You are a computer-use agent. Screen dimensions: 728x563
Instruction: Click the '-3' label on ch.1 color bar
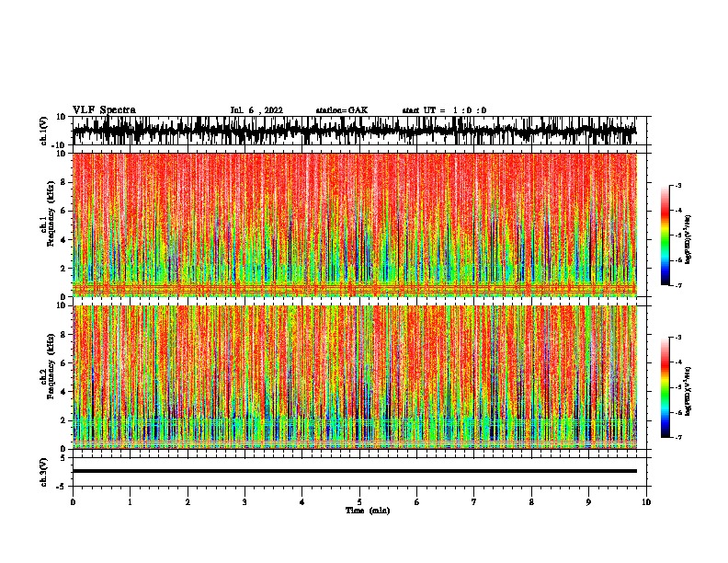point(678,185)
